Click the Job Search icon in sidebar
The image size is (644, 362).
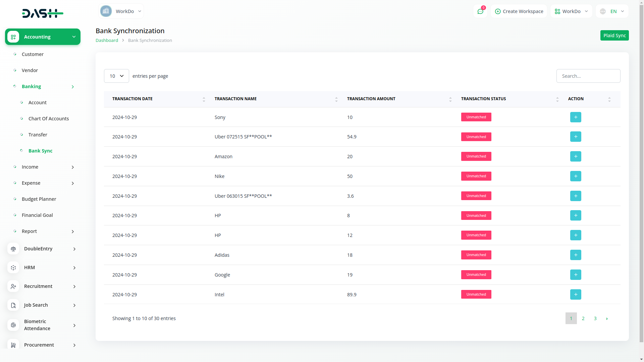pos(13,305)
